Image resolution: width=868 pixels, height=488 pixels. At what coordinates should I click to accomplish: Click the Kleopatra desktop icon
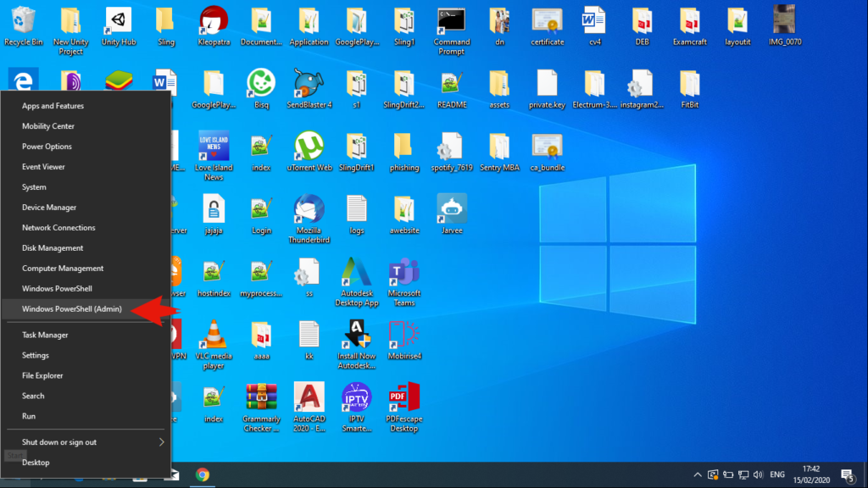[214, 26]
